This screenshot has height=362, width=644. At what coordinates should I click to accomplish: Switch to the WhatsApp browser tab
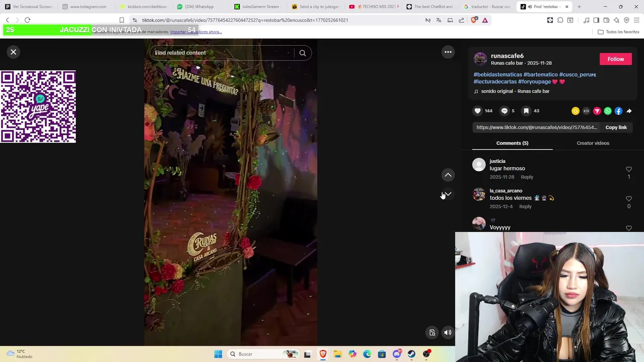pyautogui.click(x=199, y=7)
